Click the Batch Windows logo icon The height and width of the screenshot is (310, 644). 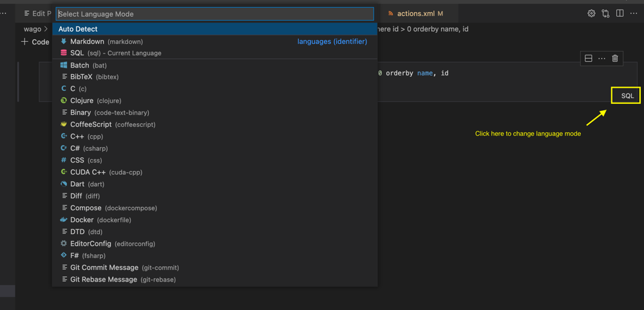tap(64, 65)
